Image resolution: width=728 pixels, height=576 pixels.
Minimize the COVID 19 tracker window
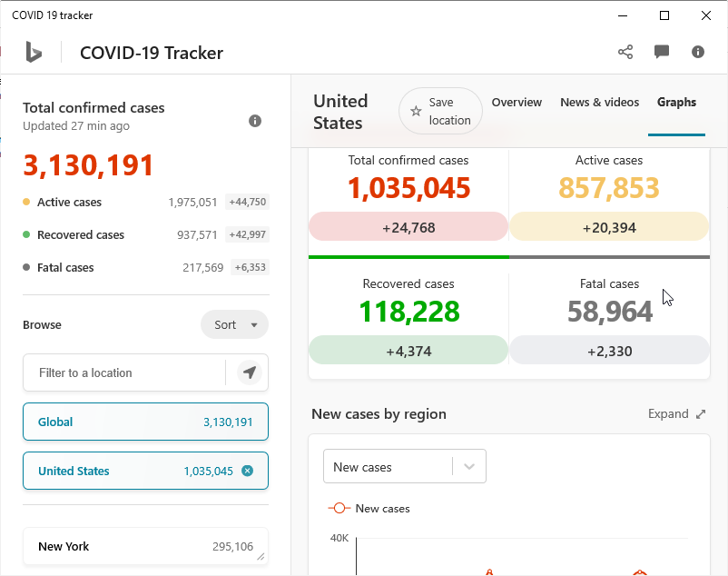tap(623, 15)
